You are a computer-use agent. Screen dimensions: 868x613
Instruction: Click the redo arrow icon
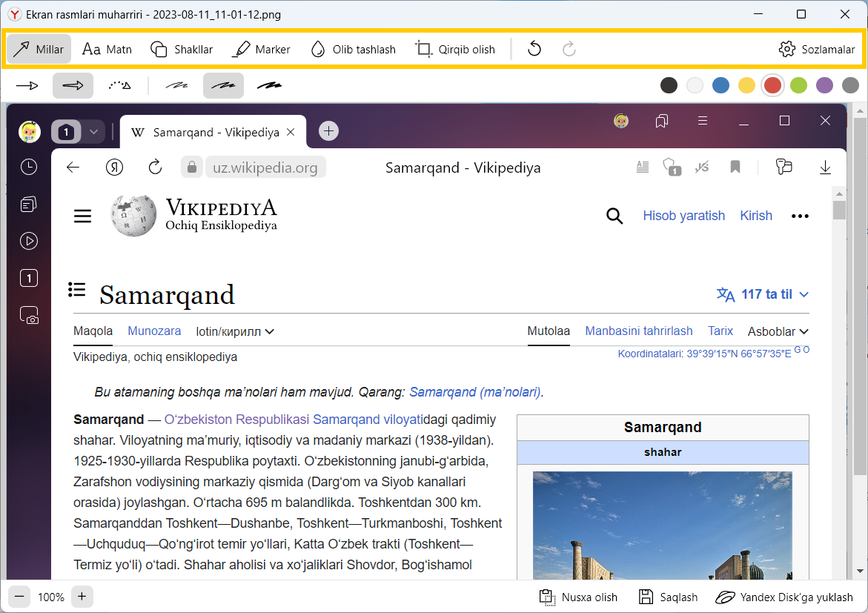point(569,50)
